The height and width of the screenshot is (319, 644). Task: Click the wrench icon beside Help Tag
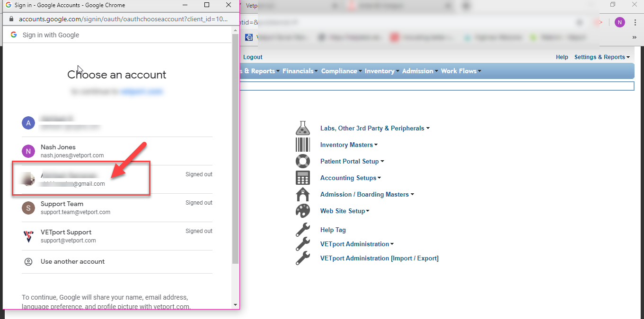pyautogui.click(x=302, y=230)
